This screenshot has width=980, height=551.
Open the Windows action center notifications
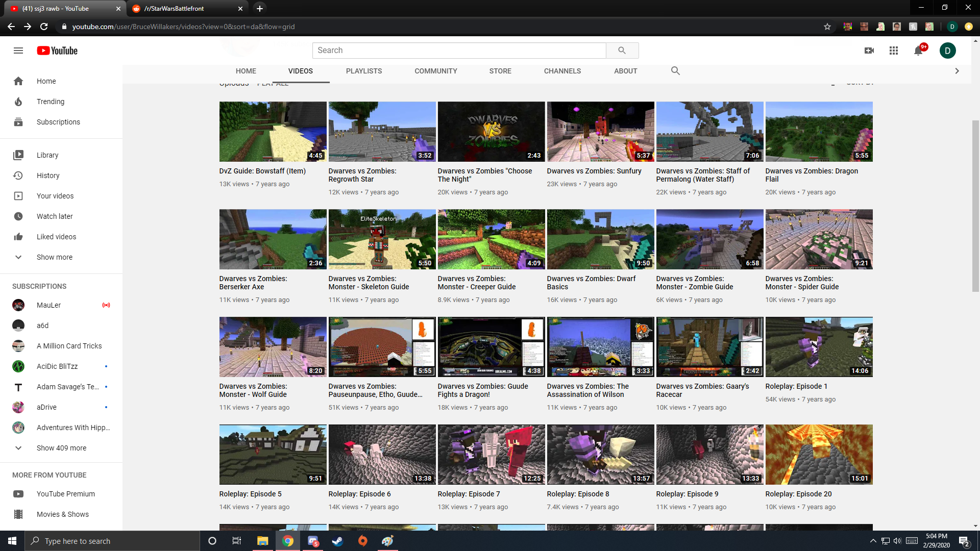pos(964,541)
